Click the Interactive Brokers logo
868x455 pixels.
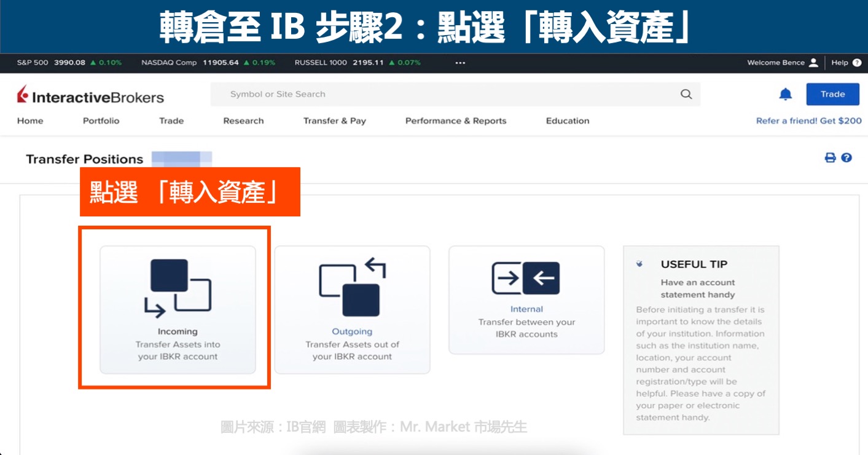(90, 95)
